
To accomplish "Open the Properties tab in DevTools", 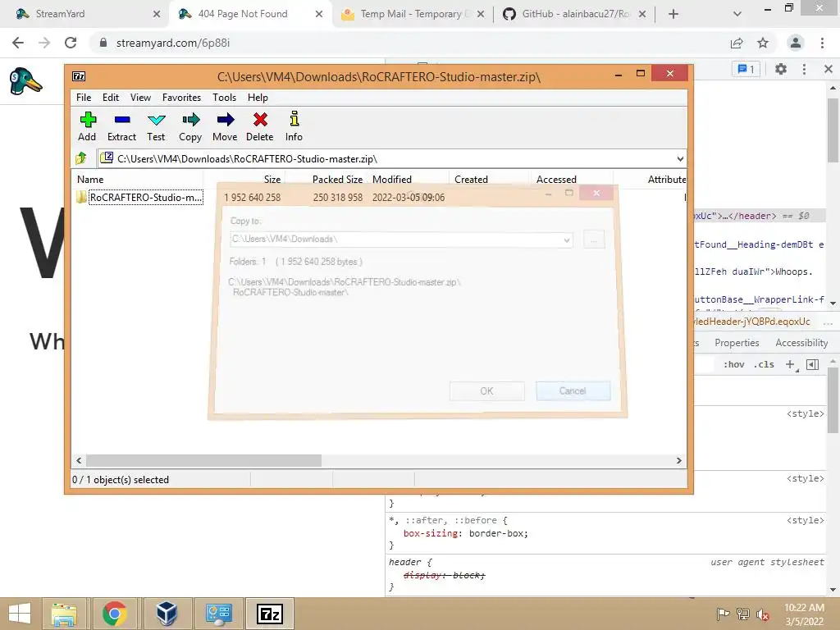I will click(737, 343).
